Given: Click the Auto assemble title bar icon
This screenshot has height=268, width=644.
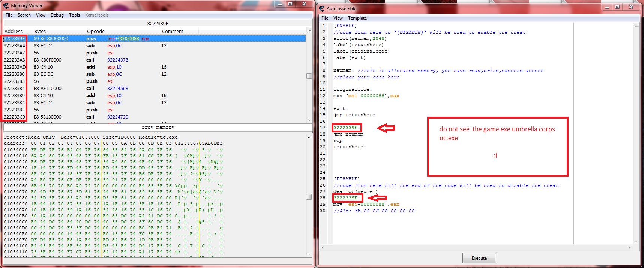Looking at the screenshot, I should click(322, 8).
